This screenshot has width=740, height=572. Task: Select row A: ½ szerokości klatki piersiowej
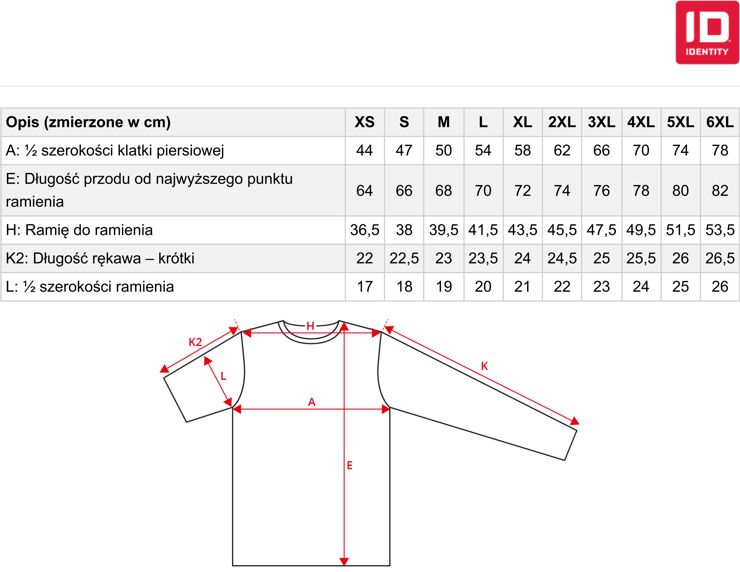coord(370,151)
